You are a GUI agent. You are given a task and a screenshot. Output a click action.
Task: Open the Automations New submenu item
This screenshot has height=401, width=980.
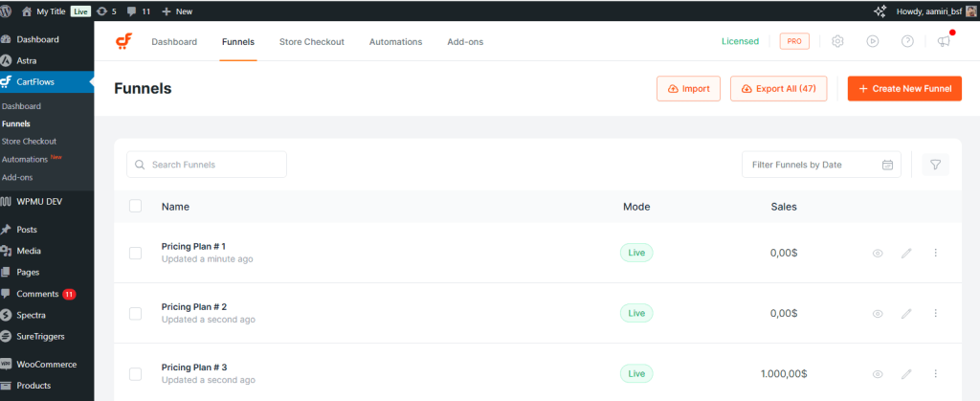(x=32, y=159)
